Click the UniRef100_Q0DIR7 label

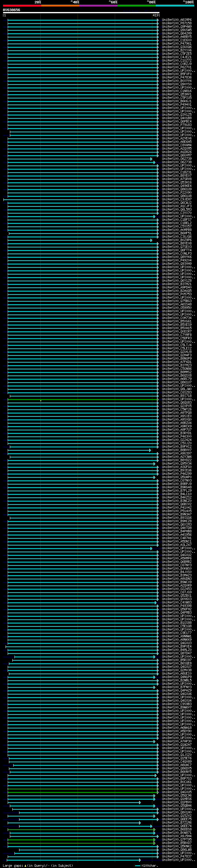177,332
